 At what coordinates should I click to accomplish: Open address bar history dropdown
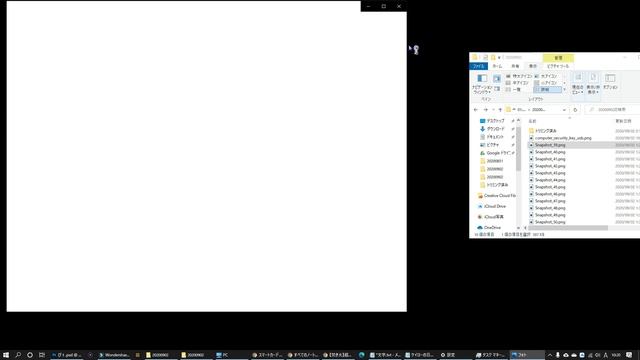(564, 110)
